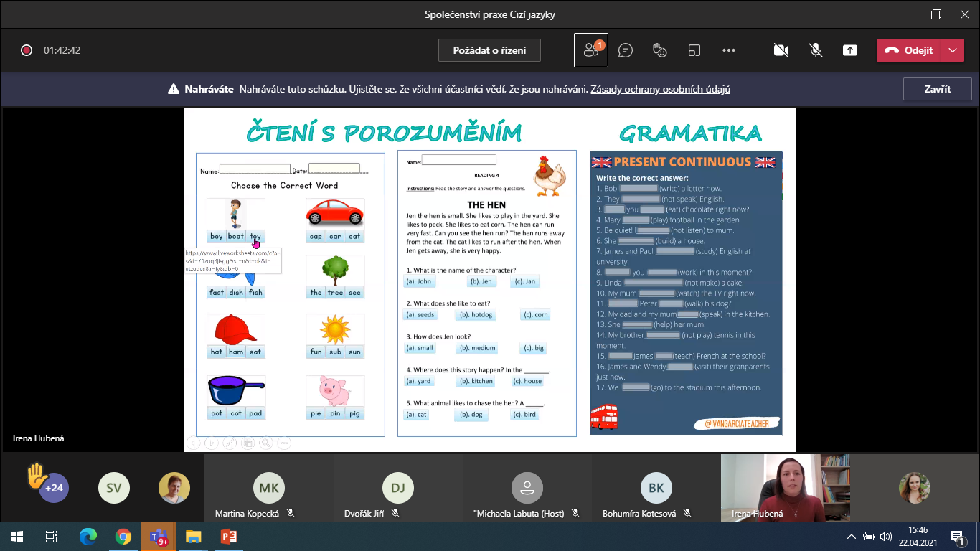This screenshot has height=551, width=980.
Task: Open the participants panel
Action: (x=591, y=50)
